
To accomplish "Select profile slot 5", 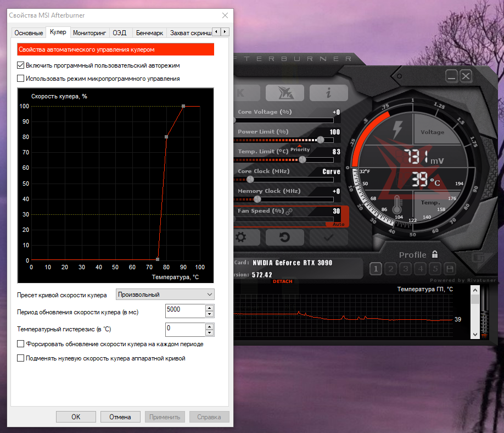I will tap(435, 269).
